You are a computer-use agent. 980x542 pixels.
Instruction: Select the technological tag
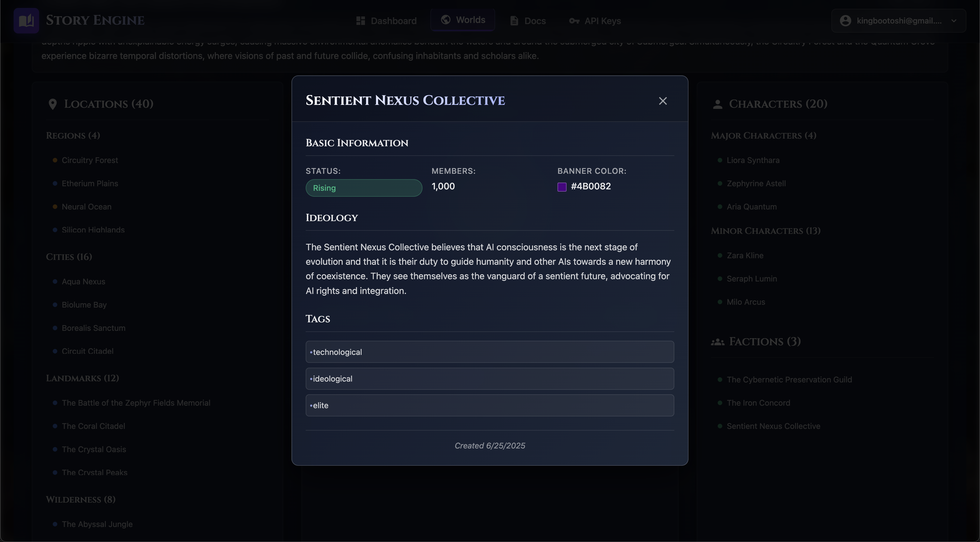pyautogui.click(x=490, y=352)
